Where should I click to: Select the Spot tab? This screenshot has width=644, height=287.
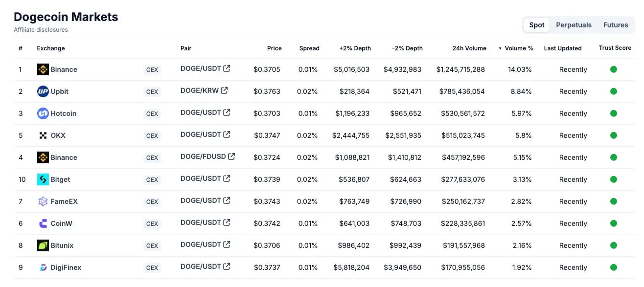tap(537, 25)
